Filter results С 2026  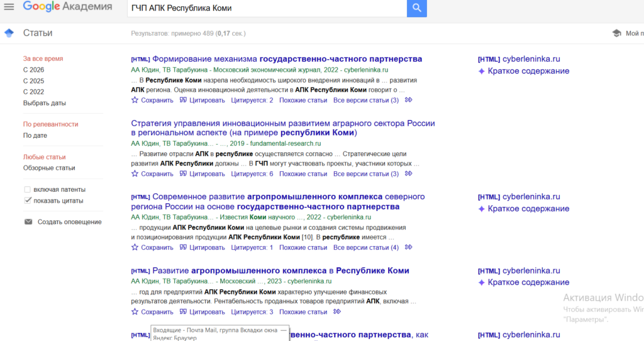click(34, 70)
